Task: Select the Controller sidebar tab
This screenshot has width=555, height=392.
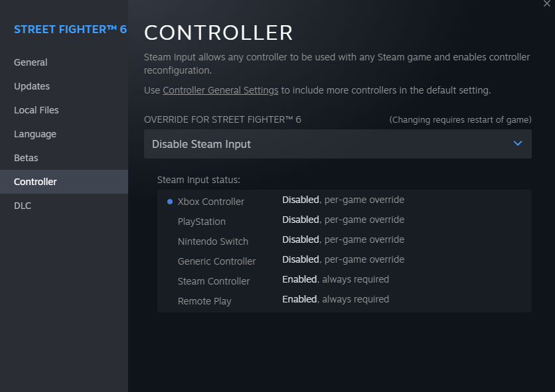Action: pyautogui.click(x=35, y=182)
